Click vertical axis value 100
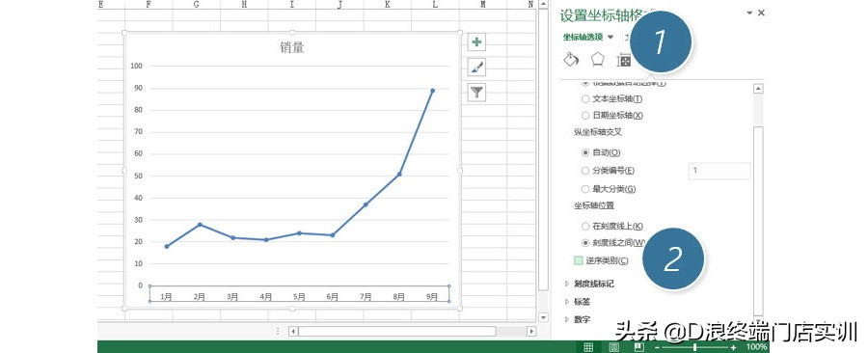 point(136,66)
